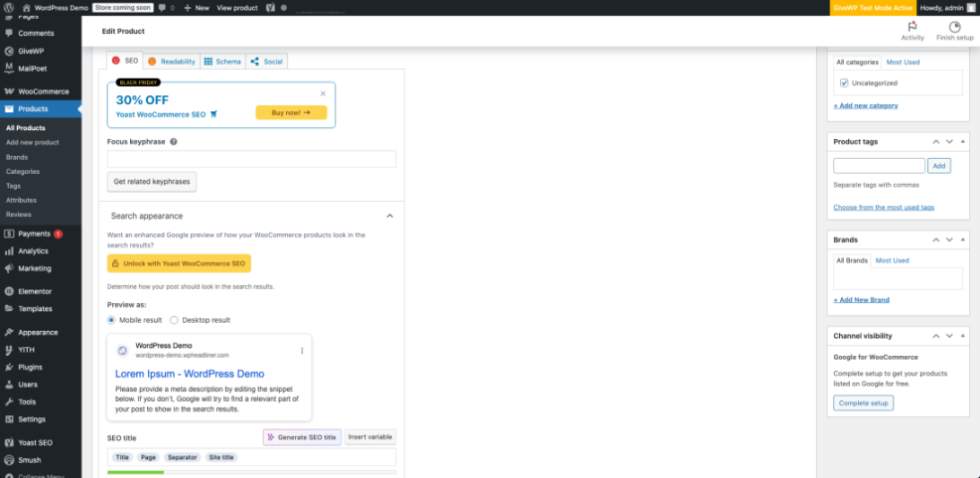Switch to the Social tab
Image resolution: width=980 pixels, height=478 pixels.
tap(267, 62)
